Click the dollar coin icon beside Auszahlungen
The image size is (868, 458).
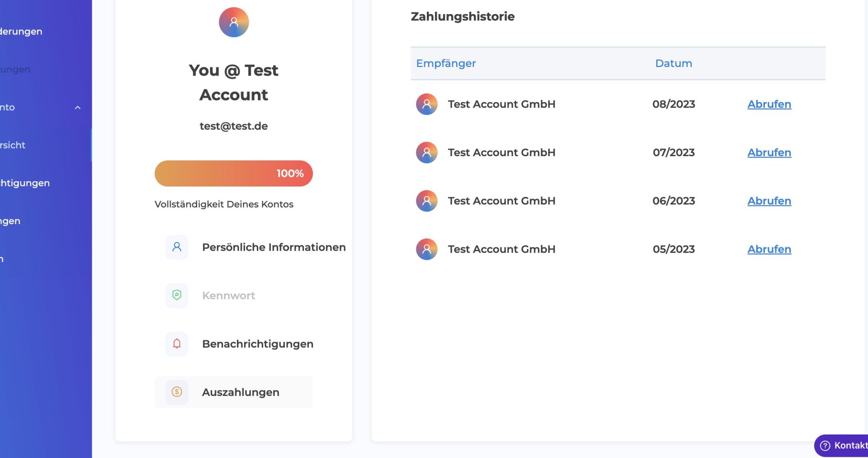[x=177, y=392]
